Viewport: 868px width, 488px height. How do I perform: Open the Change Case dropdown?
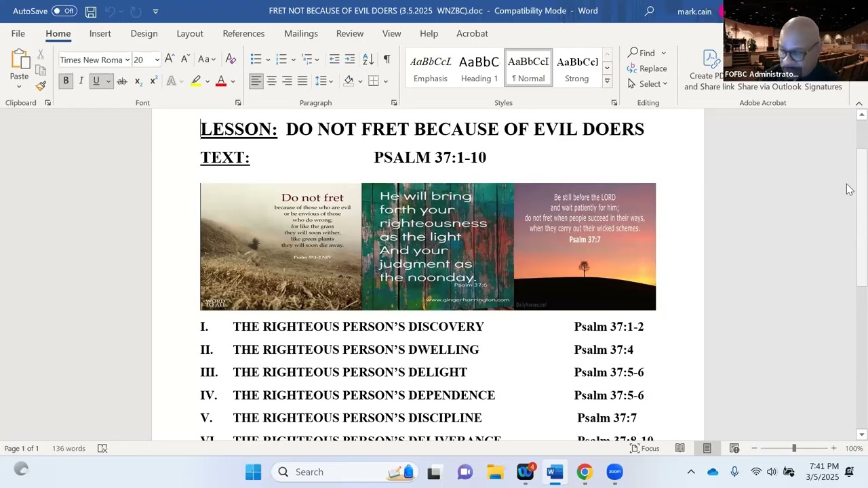coord(207,60)
